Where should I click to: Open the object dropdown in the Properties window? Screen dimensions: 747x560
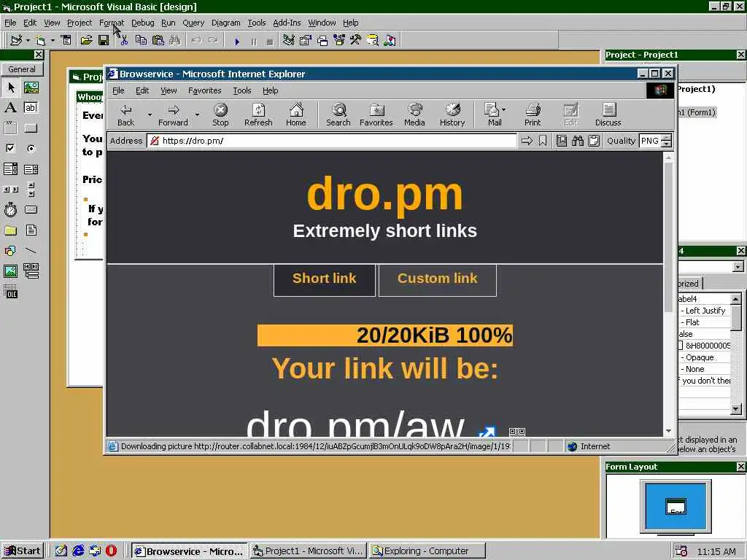click(738, 267)
